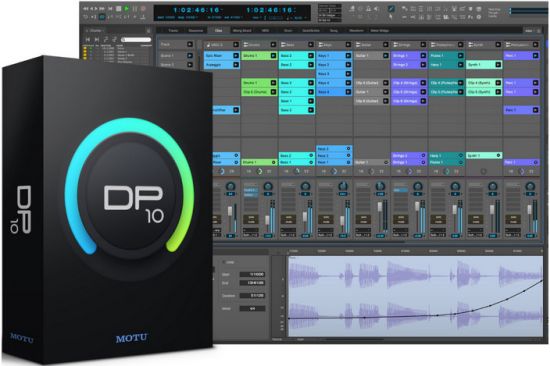
Task: Click the Start field in waveform editor
Action: 252,274
